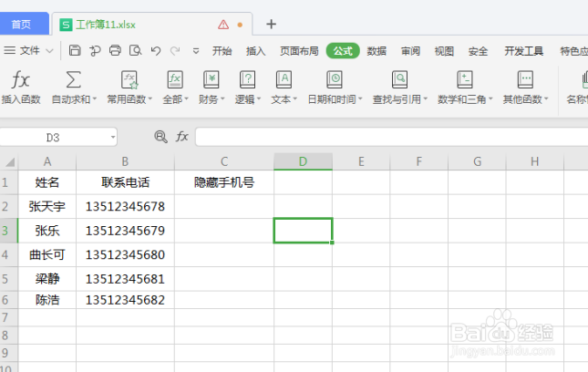Switch to the 插入 (Insert) ribbon tab

point(256,51)
